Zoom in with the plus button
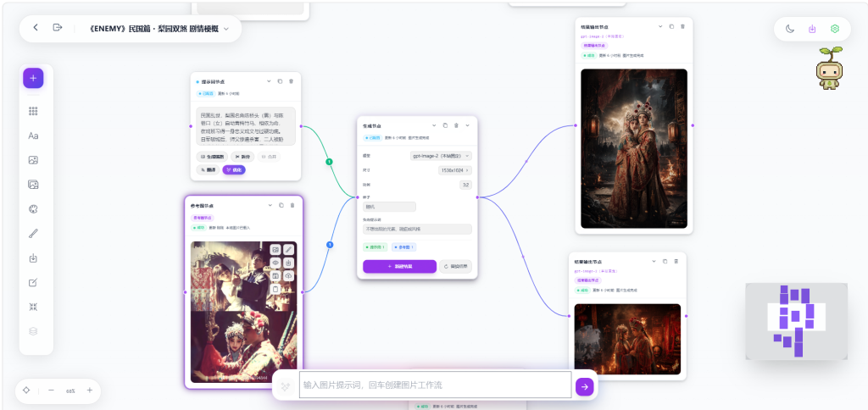Viewport: 868px width, 410px height. pyautogui.click(x=90, y=390)
